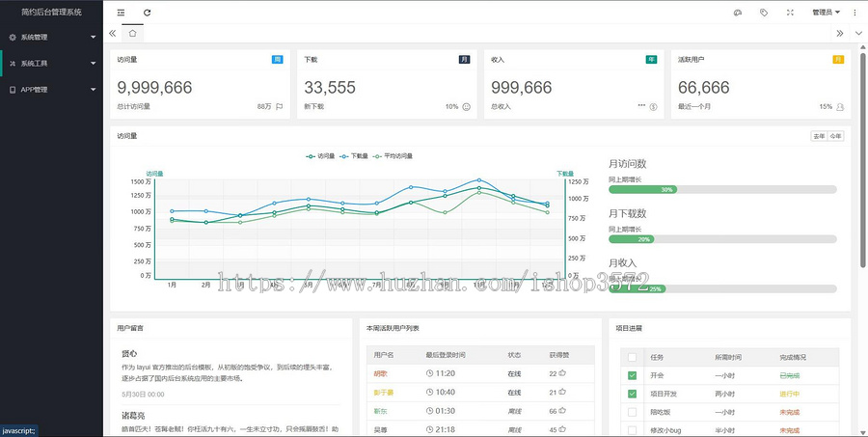Click the 简约后台管理系统 title

(x=51, y=12)
